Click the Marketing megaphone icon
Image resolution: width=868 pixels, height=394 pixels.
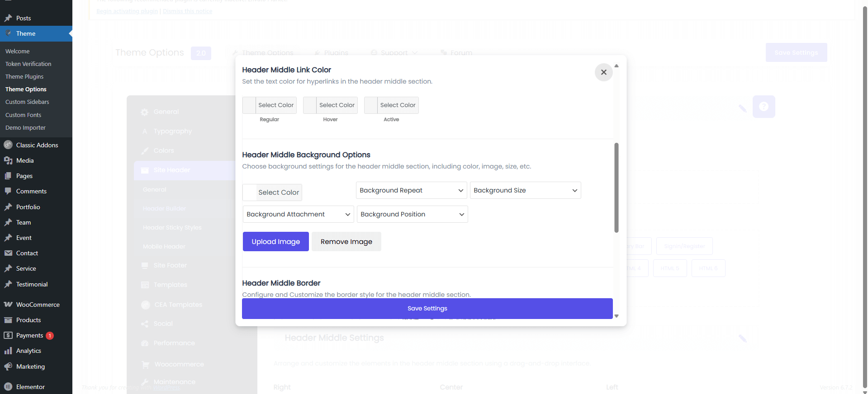pyautogui.click(x=8, y=366)
